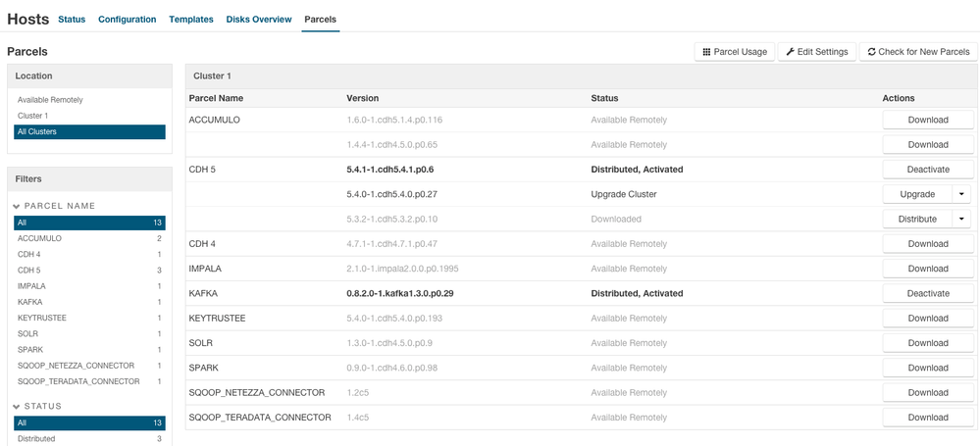Open the dropdown arrow beside Upgrade
This screenshot has height=446, width=980.
coord(961,194)
